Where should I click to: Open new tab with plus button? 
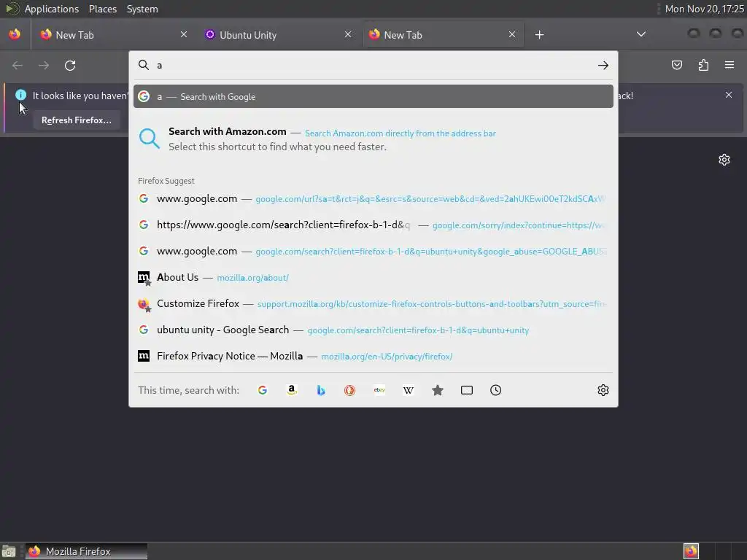point(539,35)
